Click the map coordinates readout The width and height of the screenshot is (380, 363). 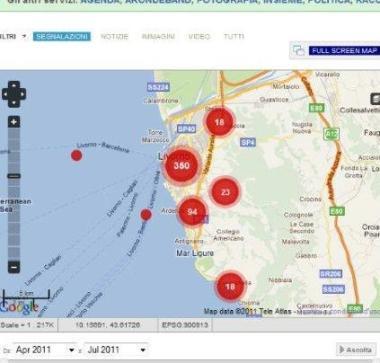tap(107, 325)
